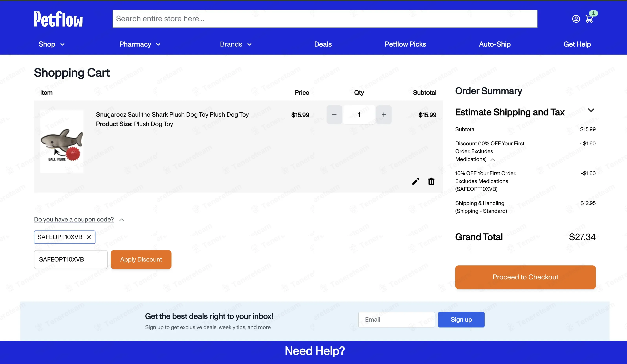Viewport: 627px width, 364px height.
Task: Decrease quantity with the minus button
Action: point(334,115)
